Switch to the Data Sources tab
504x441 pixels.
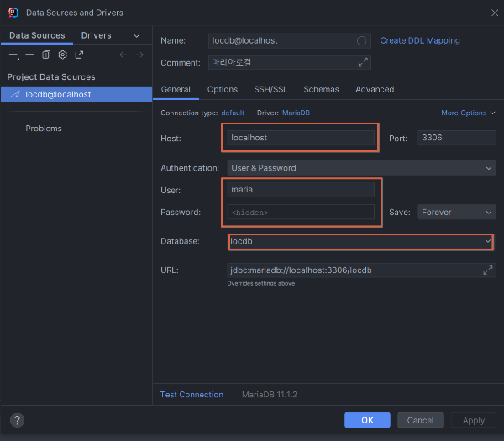37,35
